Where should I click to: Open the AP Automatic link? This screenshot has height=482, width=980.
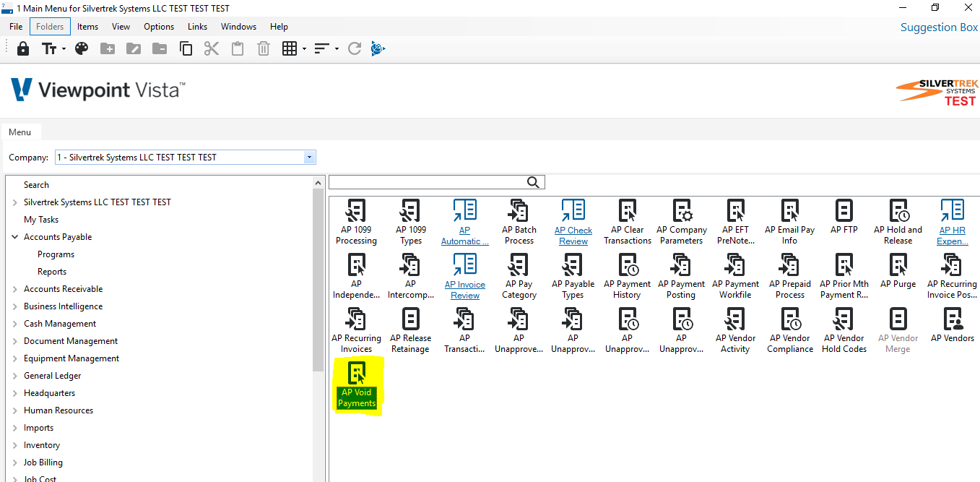coord(465,223)
